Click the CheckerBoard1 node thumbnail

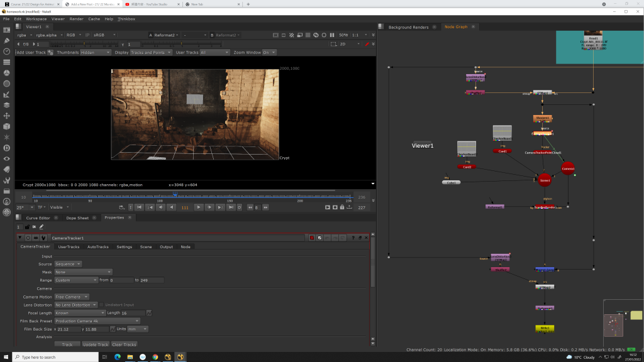[x=502, y=132]
